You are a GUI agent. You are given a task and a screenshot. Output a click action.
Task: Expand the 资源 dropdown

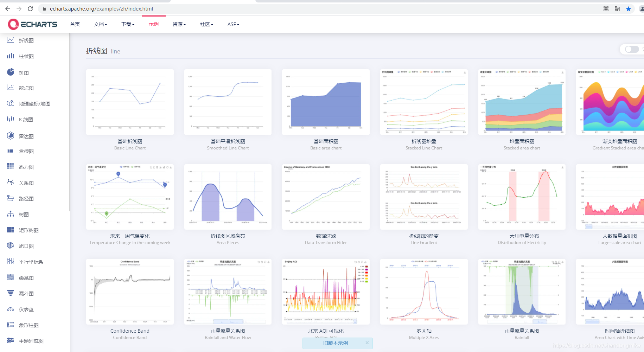[179, 24]
